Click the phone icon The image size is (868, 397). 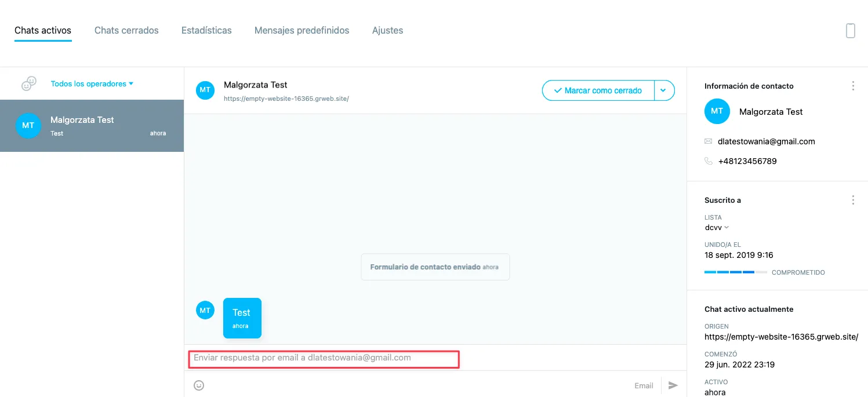tap(708, 161)
